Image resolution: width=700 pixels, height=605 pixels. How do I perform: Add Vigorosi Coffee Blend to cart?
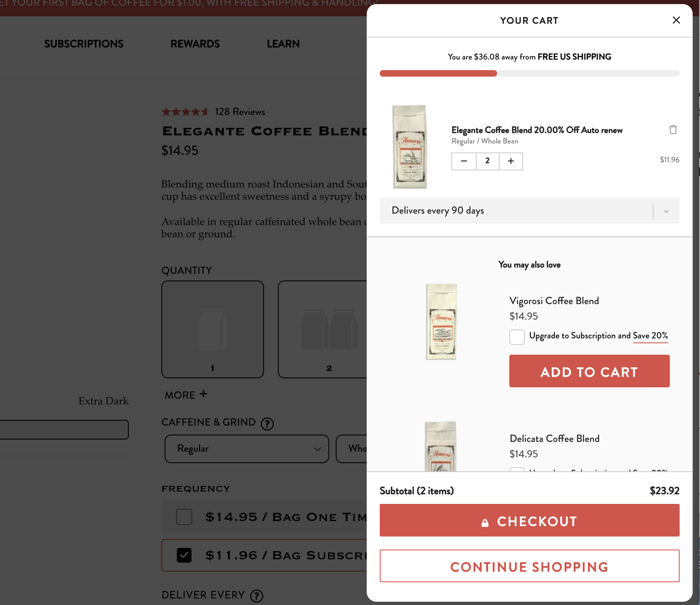click(x=589, y=371)
